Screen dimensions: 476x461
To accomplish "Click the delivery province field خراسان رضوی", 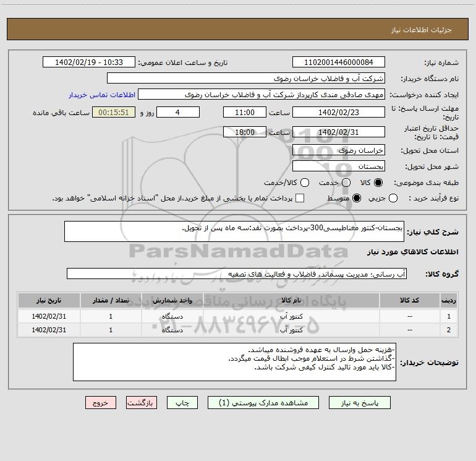I will click(x=339, y=150).
